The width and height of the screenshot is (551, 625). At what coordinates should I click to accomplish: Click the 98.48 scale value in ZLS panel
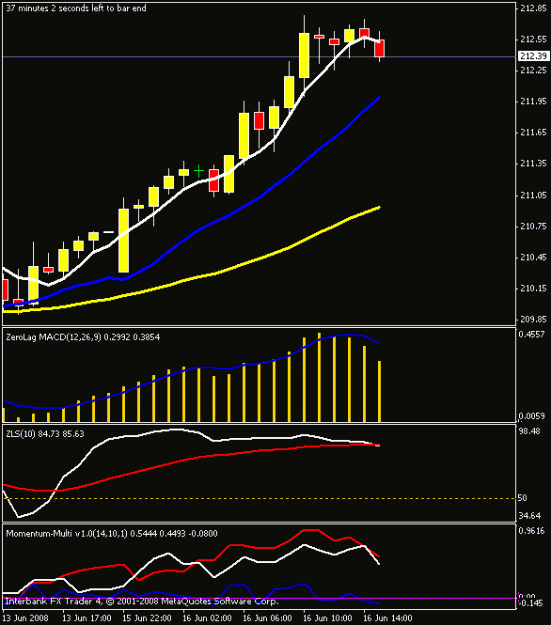coord(529,431)
